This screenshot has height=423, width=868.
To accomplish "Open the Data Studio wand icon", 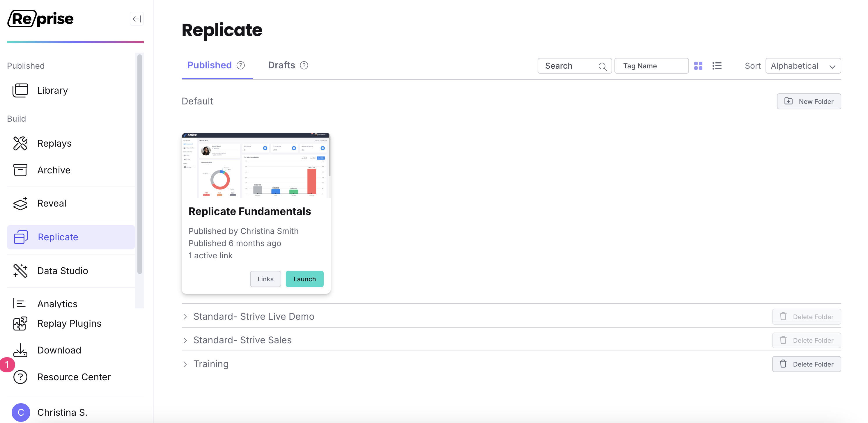I will tap(20, 271).
